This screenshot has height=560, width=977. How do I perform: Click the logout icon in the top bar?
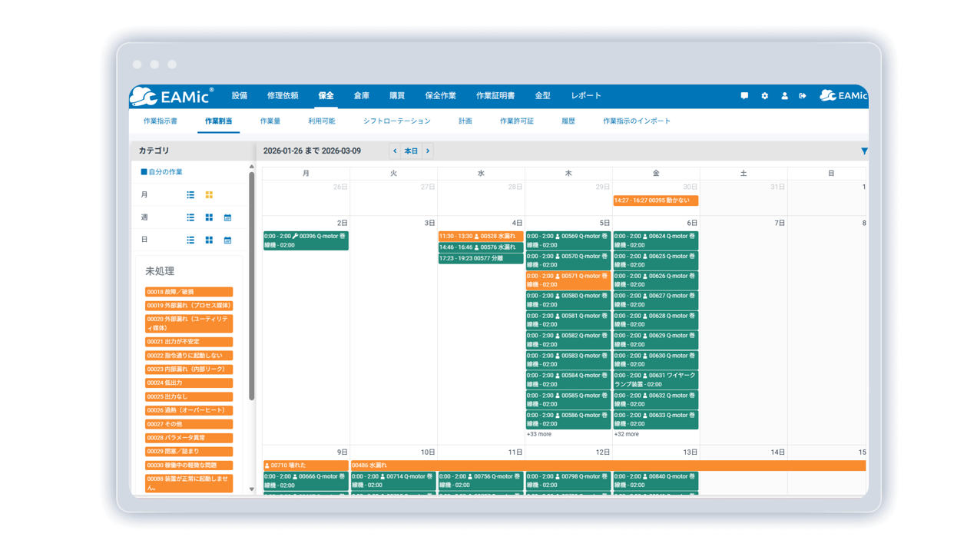coord(803,95)
